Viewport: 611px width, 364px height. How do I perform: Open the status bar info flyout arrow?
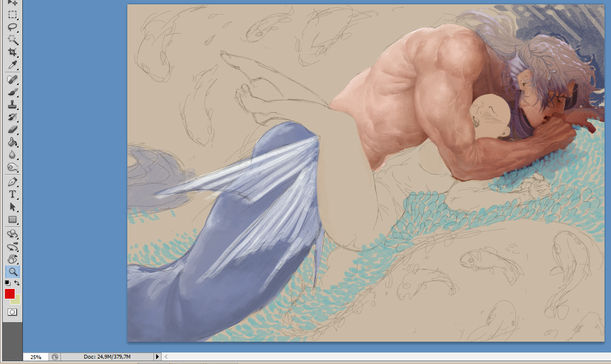coord(157,357)
